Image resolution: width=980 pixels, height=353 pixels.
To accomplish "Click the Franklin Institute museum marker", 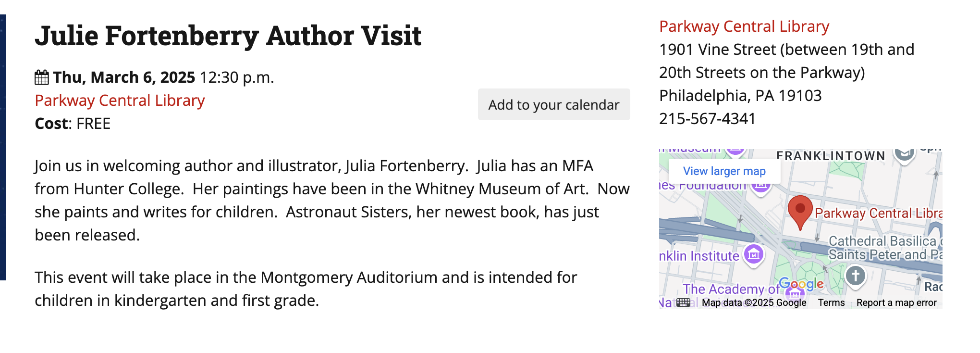I will (x=753, y=254).
